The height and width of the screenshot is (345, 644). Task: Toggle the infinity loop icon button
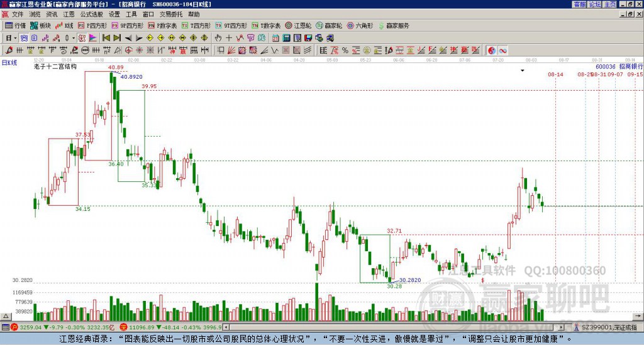(502, 50)
